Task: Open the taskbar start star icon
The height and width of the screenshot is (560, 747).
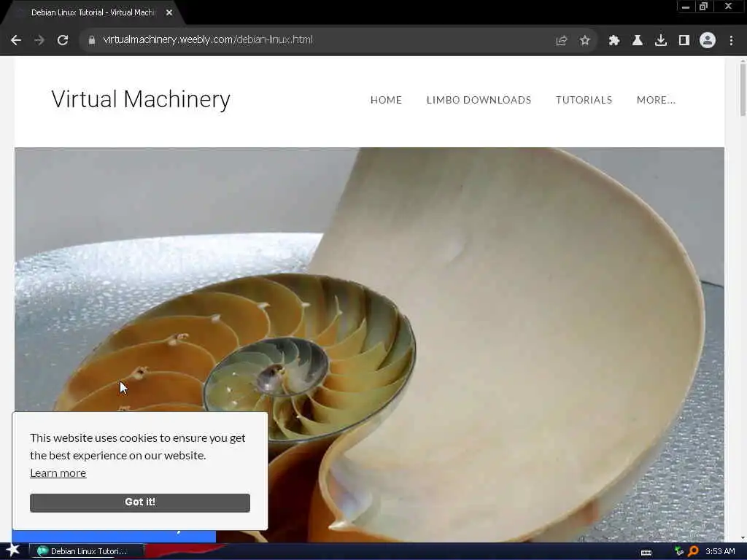Action: [x=12, y=551]
